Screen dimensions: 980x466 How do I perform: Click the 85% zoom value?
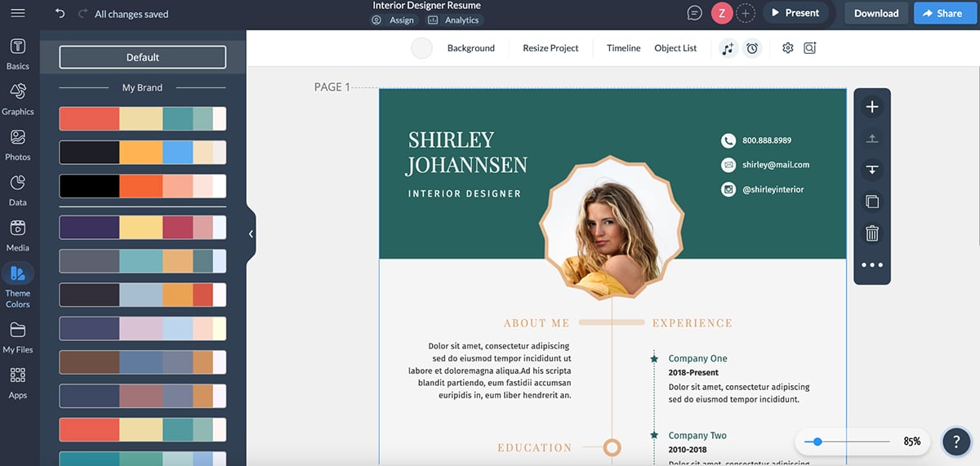[x=911, y=442]
